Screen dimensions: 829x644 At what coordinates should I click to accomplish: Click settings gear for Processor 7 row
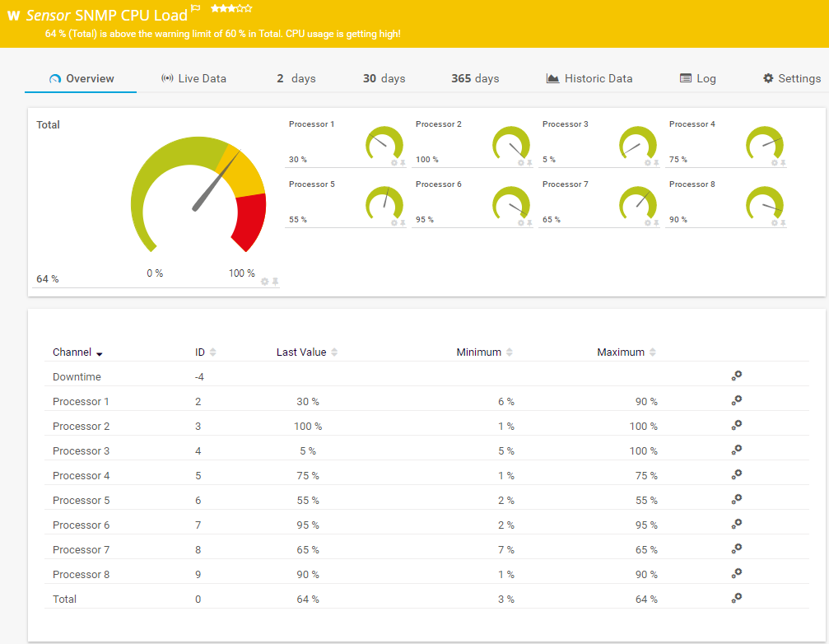(737, 548)
